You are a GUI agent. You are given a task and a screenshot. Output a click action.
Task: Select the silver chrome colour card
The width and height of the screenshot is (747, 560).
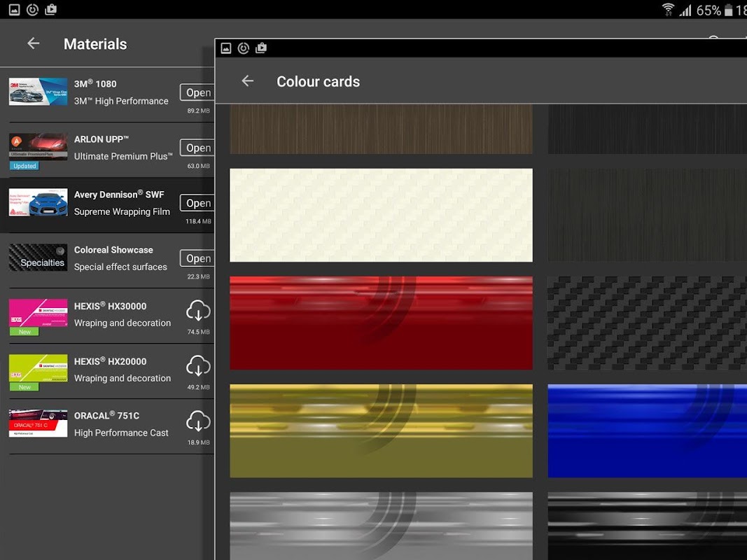(x=381, y=526)
